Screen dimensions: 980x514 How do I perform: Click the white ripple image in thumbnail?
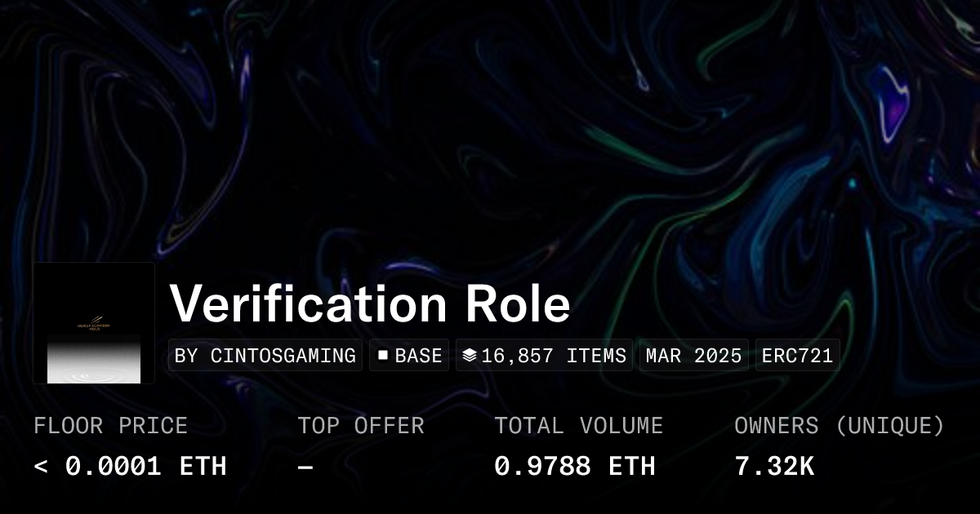pos(94,371)
